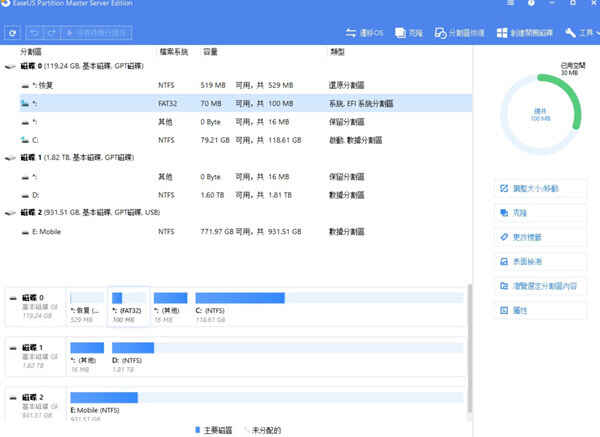Click the blue primary partition legend swatch

[x=198, y=430]
